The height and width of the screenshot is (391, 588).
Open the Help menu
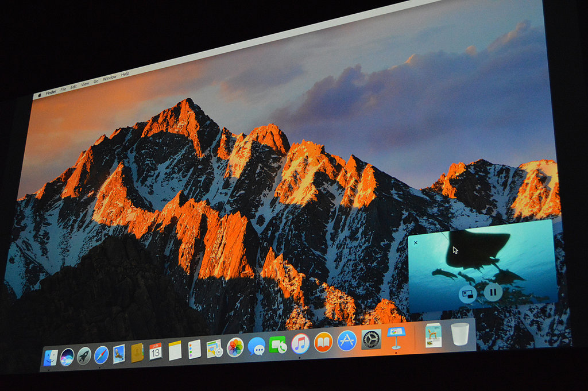(x=125, y=74)
